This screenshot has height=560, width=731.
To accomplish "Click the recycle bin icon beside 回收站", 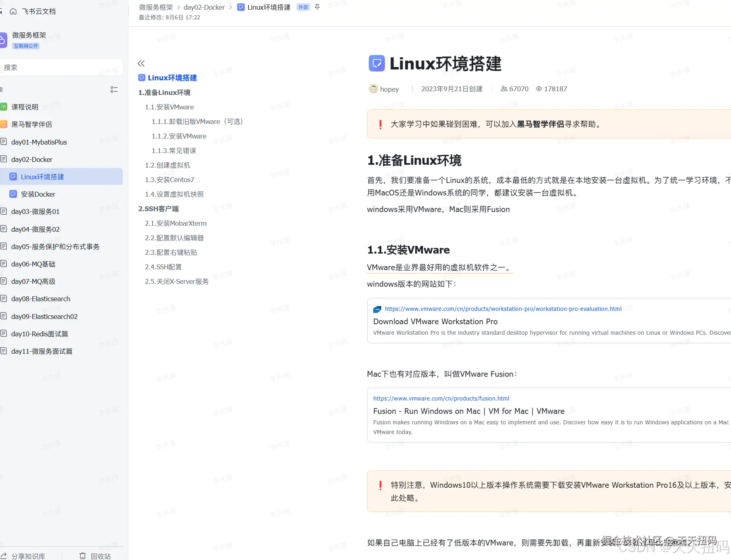I will click(83, 556).
